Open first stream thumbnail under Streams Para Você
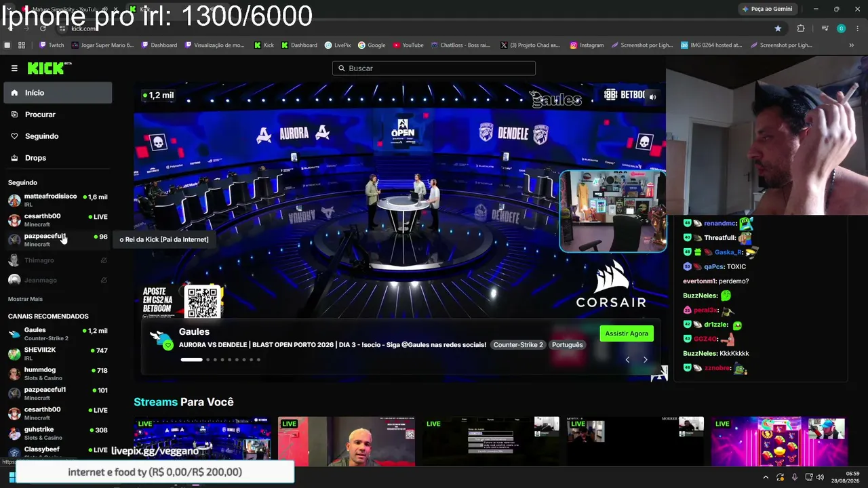The height and width of the screenshot is (488, 868). (202, 442)
